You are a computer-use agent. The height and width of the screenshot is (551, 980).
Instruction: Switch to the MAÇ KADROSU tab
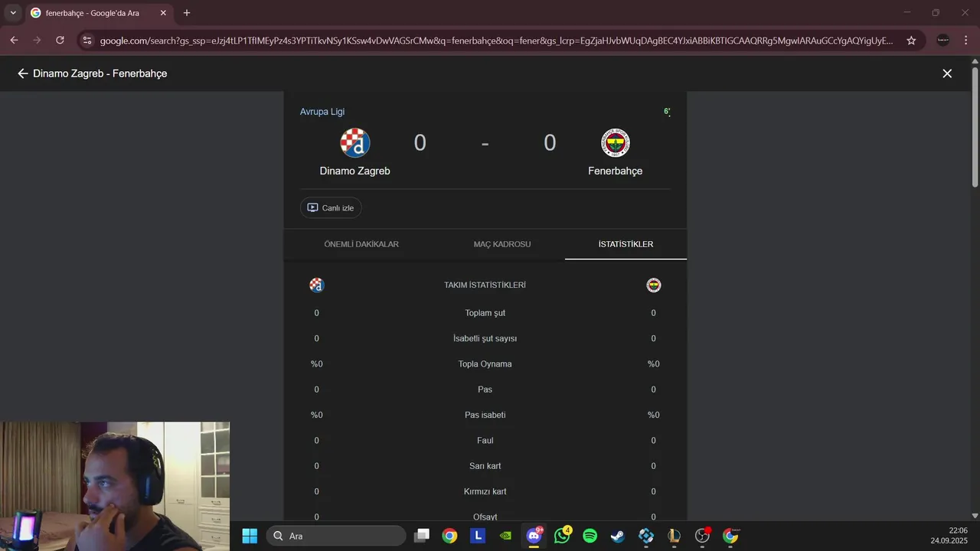click(x=502, y=244)
